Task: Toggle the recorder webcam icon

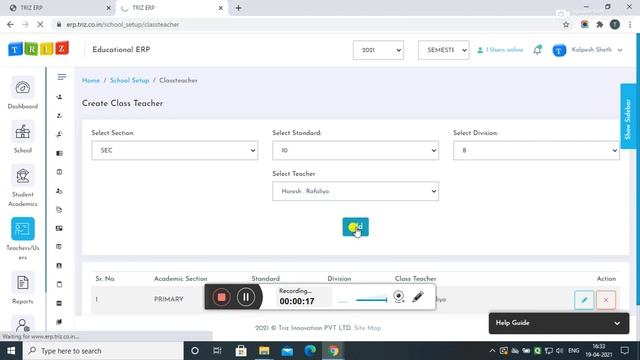Action: click(x=399, y=297)
